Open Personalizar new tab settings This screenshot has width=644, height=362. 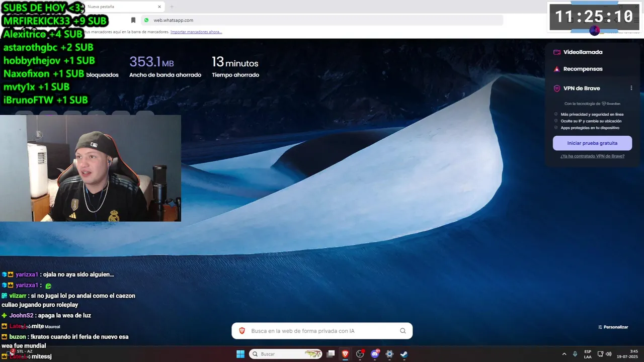(613, 327)
